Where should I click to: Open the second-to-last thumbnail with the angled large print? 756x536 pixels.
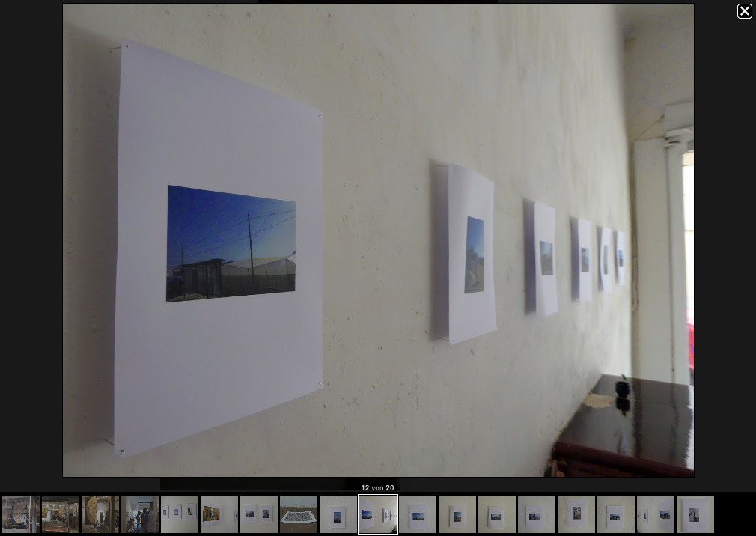656,514
